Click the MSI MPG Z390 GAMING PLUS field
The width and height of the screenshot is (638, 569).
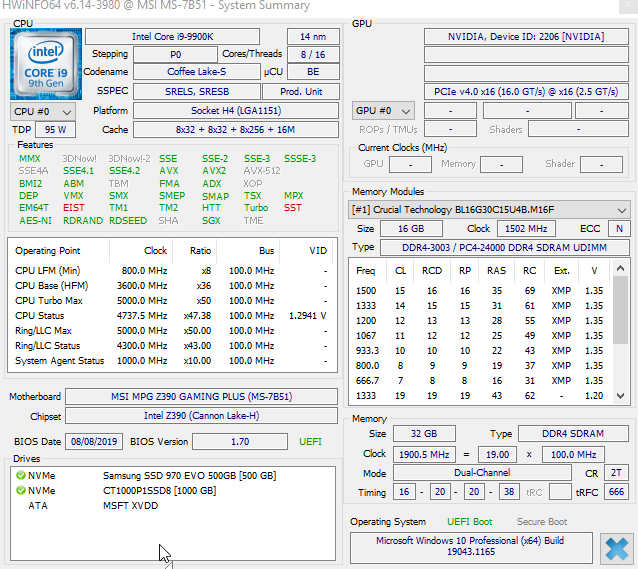(201, 397)
